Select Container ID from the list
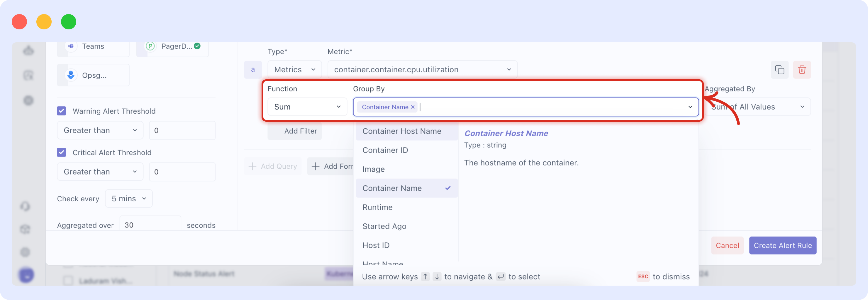The width and height of the screenshot is (868, 300). pos(385,150)
